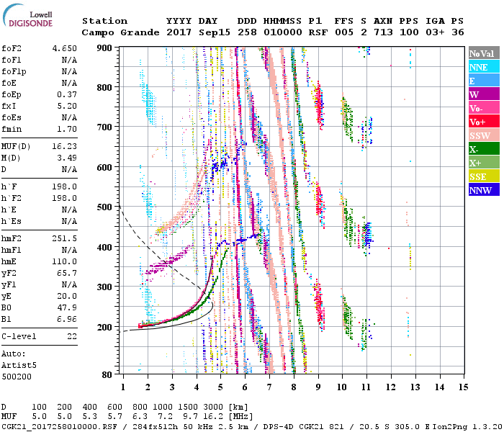This screenshot has height=432, width=504.
Task: Click the foF2 value 4.650
Action: [x=65, y=48]
